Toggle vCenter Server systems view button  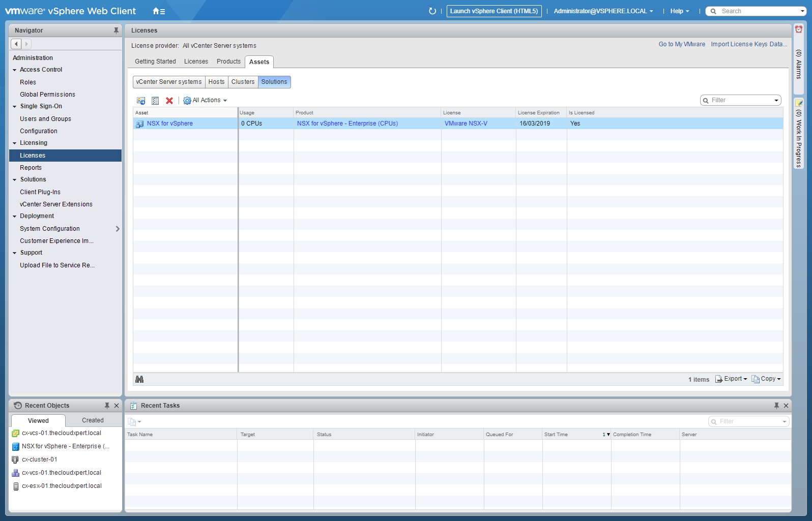(x=168, y=82)
